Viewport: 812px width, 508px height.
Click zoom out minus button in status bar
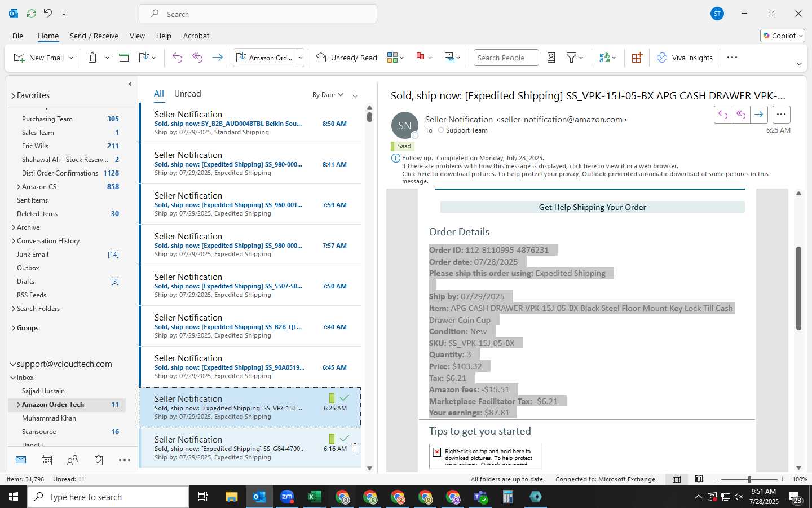[716, 479]
